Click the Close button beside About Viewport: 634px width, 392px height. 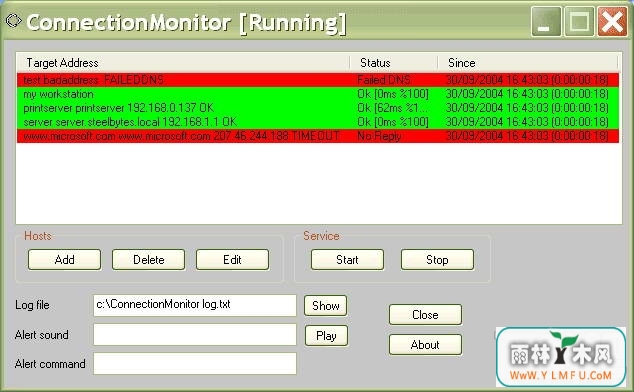[425, 315]
